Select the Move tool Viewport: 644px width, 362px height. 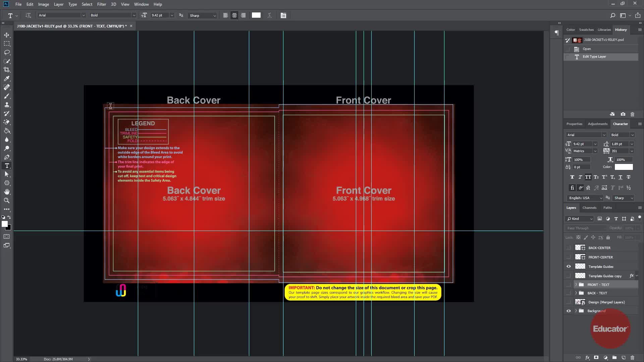tap(7, 35)
